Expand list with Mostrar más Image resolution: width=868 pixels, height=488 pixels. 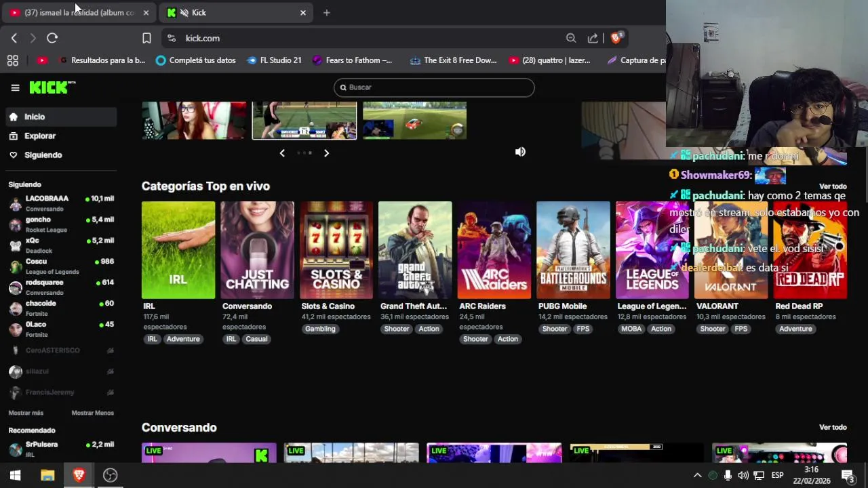(x=26, y=413)
